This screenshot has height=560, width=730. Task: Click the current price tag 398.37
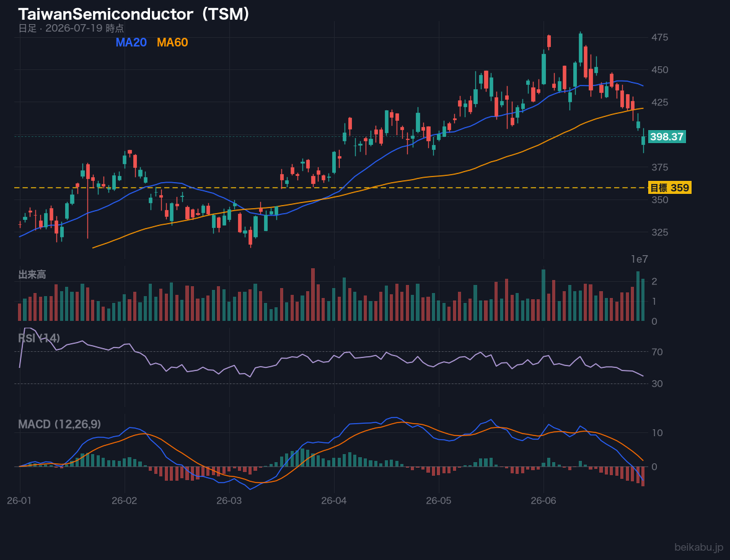point(667,137)
